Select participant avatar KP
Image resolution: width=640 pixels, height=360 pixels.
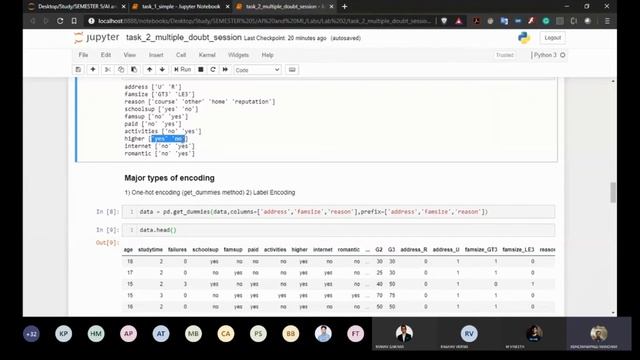point(64,334)
